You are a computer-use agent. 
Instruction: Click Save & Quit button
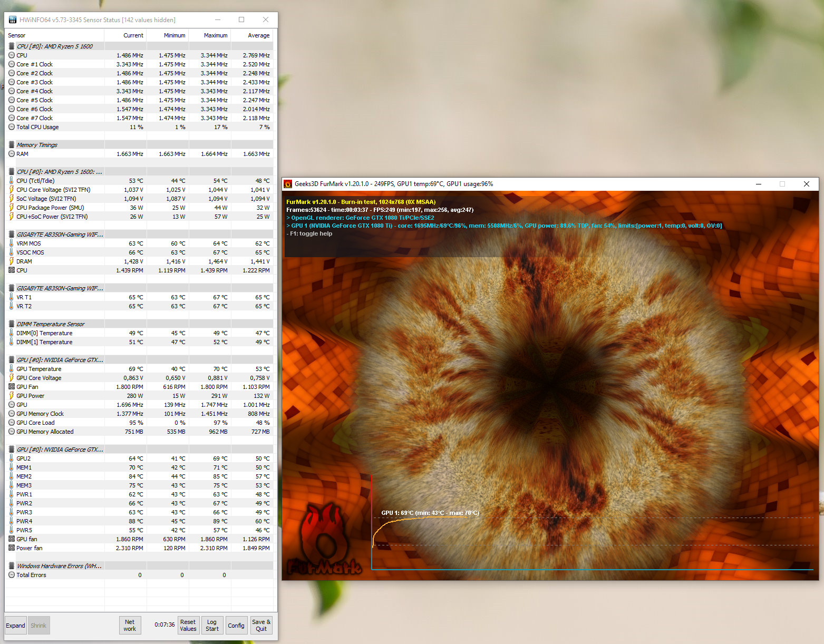coord(261,626)
